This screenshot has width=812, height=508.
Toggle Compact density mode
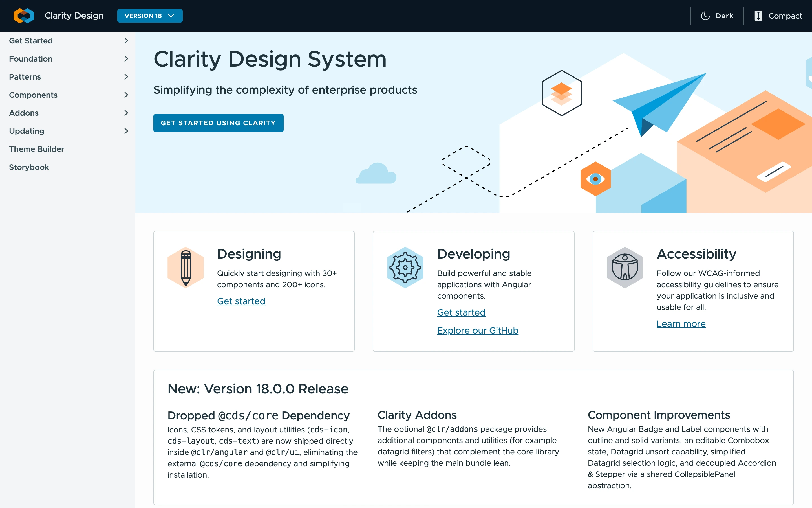point(778,16)
